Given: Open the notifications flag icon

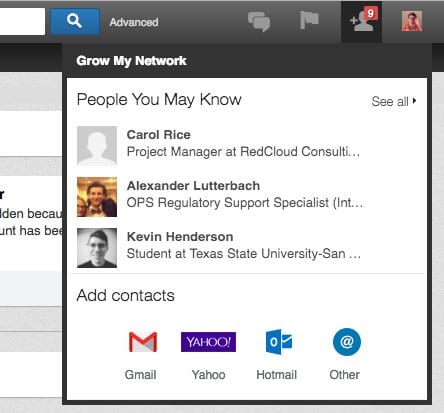Looking at the screenshot, I should [309, 20].
